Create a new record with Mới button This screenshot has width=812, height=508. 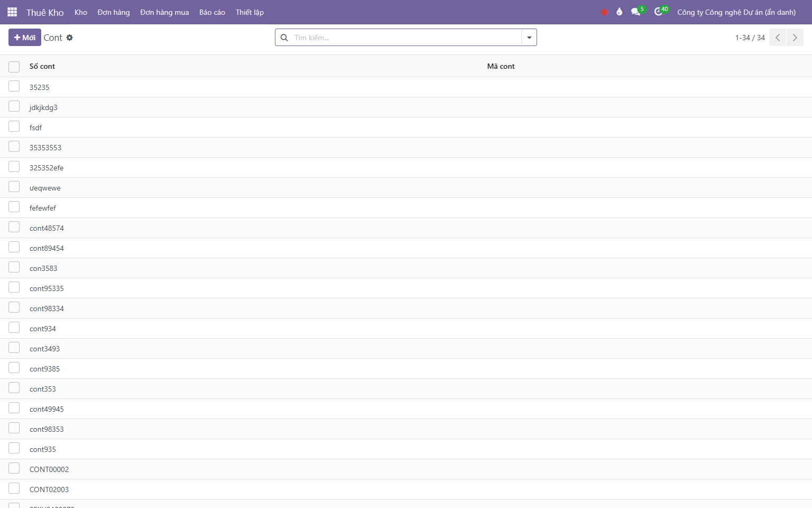[25, 38]
